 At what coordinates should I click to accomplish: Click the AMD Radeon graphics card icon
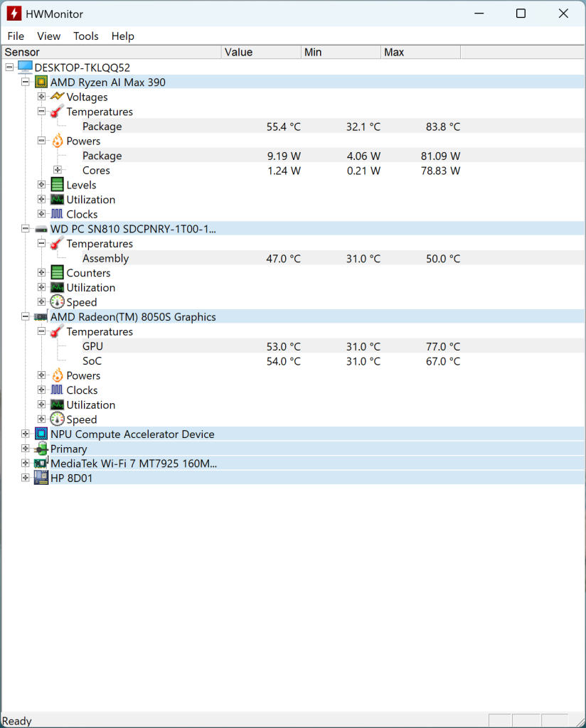41,316
